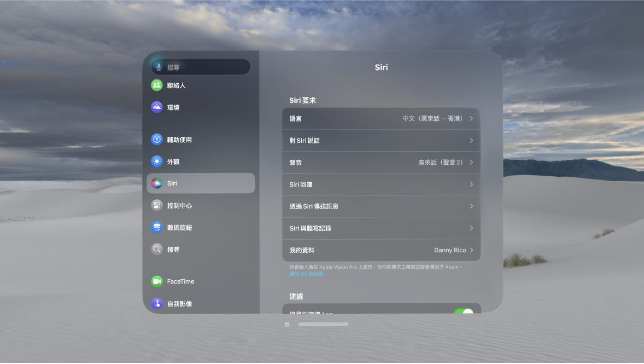644x364 pixels.
Task: Click the Siri label in sidebar
Action: coord(172,183)
